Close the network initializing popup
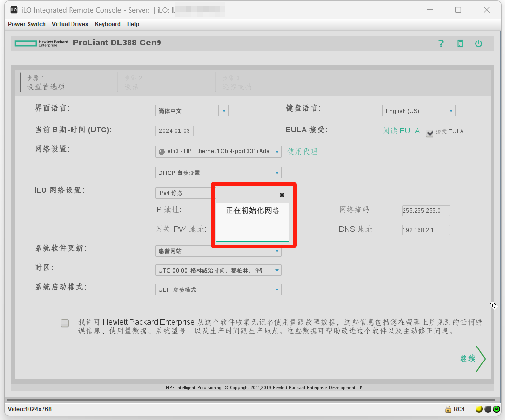505x420 pixels. pos(282,195)
